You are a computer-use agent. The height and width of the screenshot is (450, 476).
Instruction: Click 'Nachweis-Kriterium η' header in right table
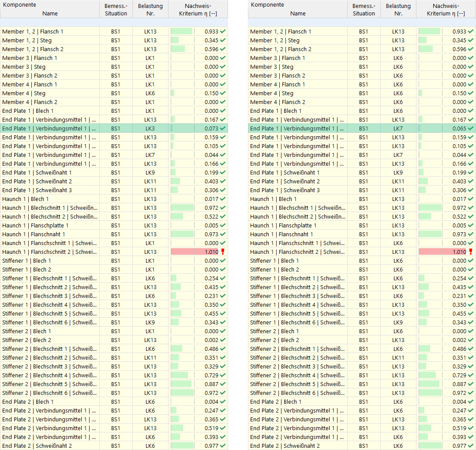446,9
